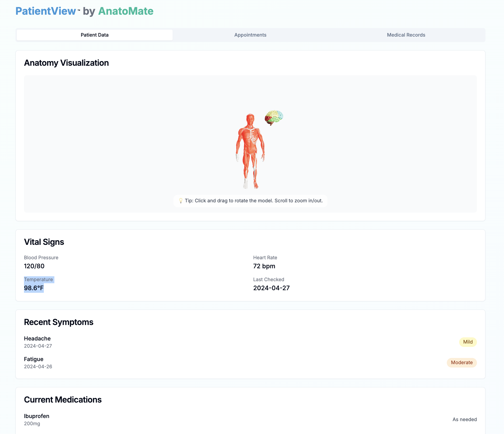Click the PatientView logo text
504x434 pixels.
click(x=46, y=11)
